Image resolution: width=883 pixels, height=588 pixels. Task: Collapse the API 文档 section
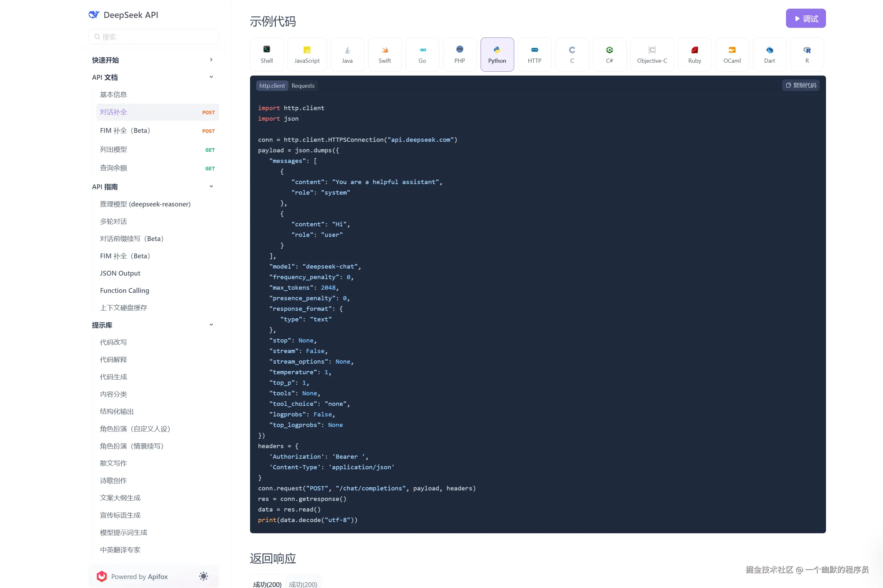[211, 77]
